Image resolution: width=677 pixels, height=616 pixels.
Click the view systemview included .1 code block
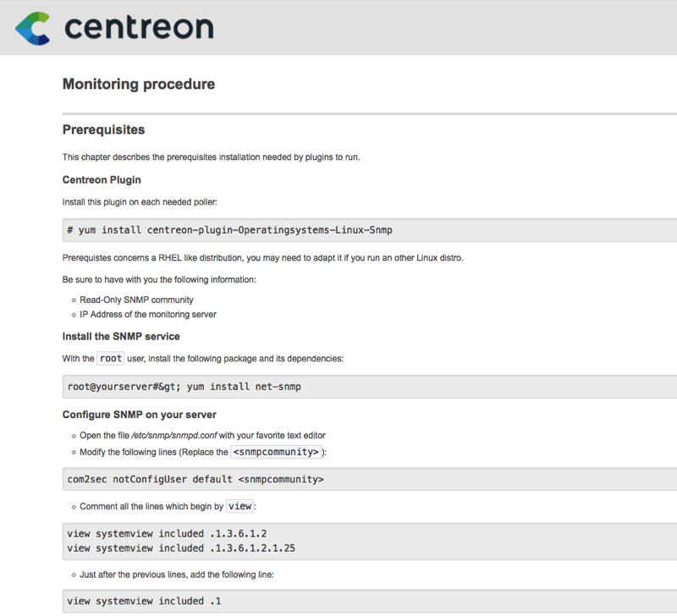point(146,602)
